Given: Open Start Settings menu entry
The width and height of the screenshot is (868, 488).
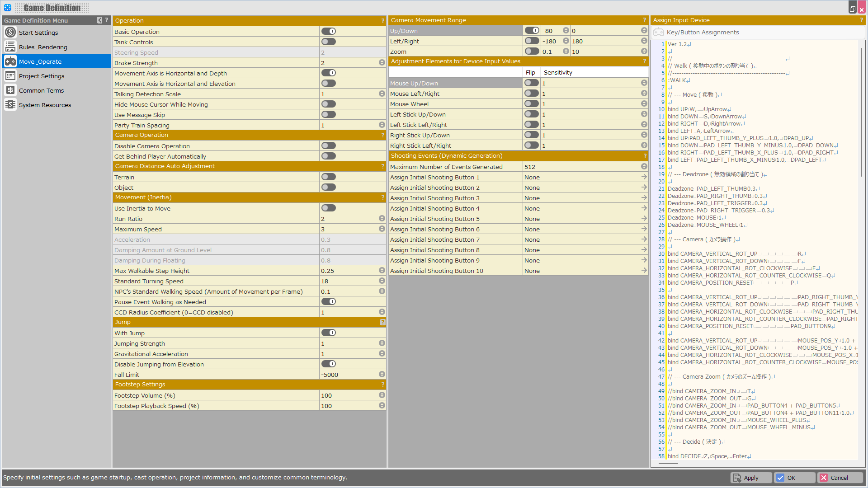Looking at the screenshot, I should pyautogui.click(x=38, y=33).
